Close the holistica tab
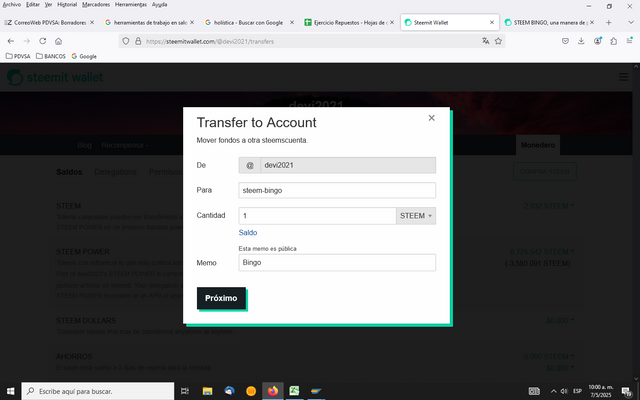This screenshot has height=400, width=640. click(x=292, y=22)
